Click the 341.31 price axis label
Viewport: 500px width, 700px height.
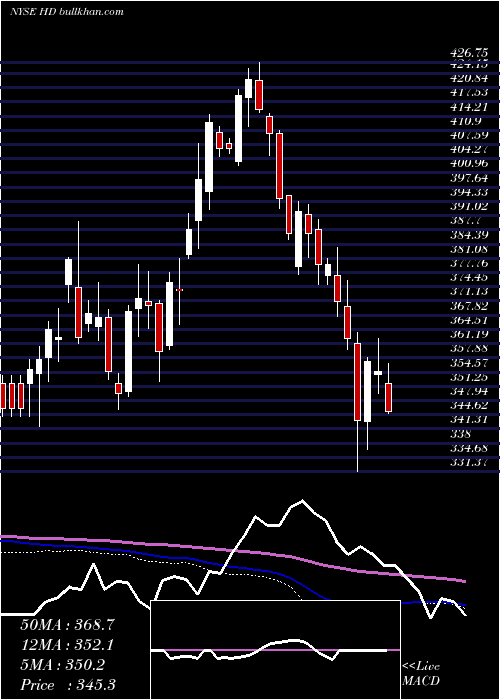point(468,420)
